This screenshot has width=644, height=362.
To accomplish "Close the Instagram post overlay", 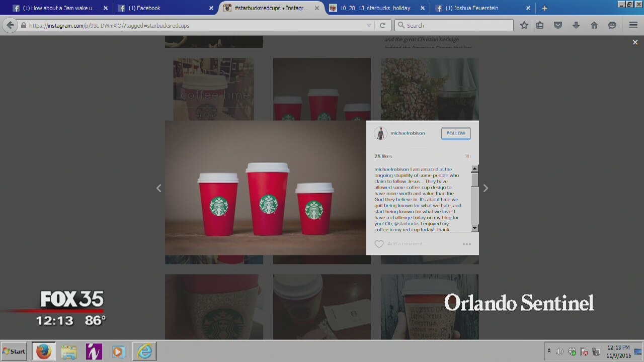I will point(635,43).
